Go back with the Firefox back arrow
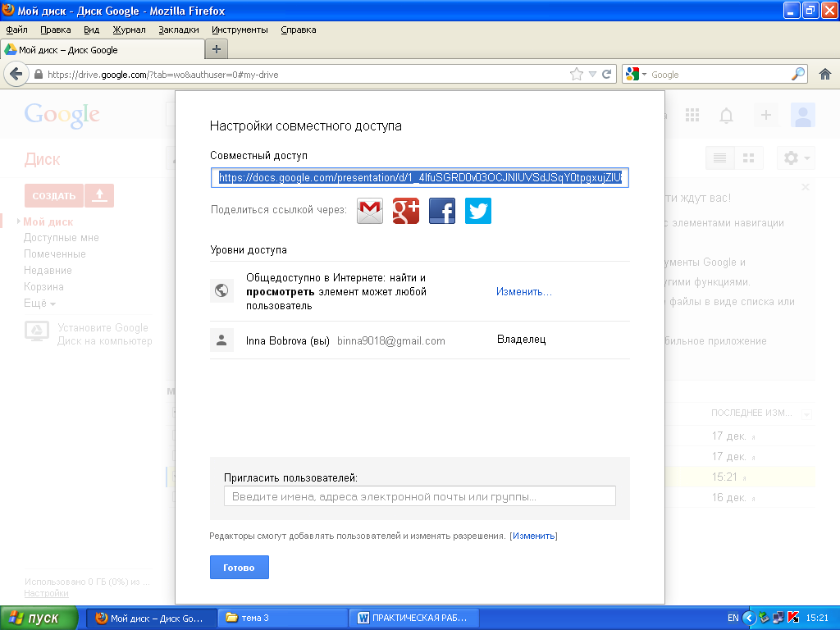This screenshot has width=840, height=630. tap(16, 74)
